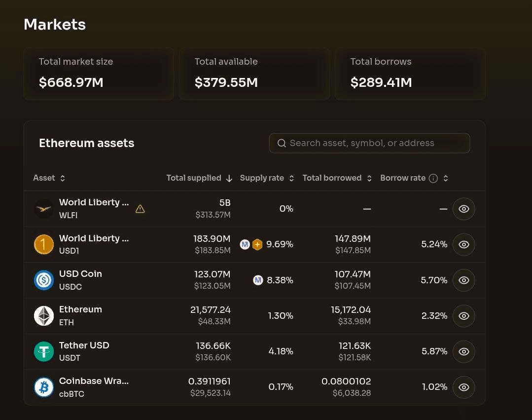Click the WLFI token logo icon
532x420 pixels.
(44, 209)
